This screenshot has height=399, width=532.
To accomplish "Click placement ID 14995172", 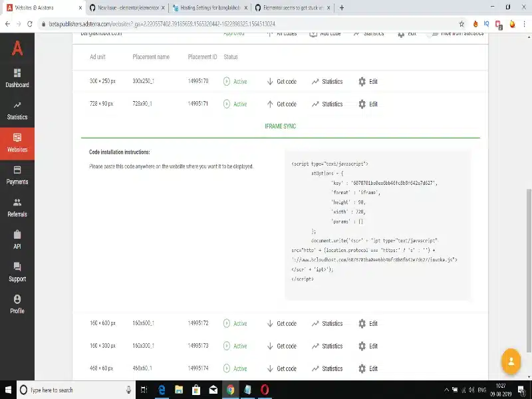I will (x=198, y=323).
